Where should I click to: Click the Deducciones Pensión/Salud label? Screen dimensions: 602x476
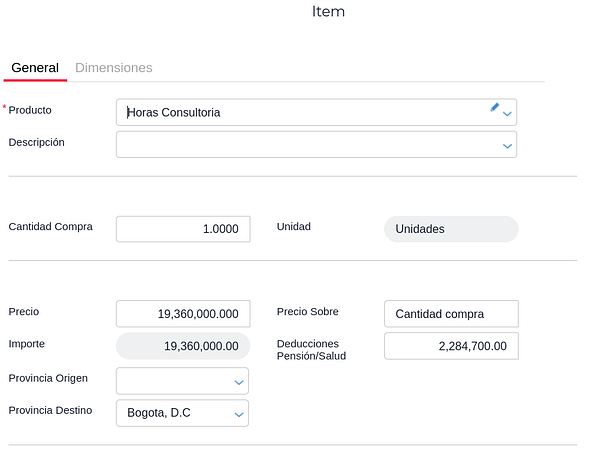point(311,349)
